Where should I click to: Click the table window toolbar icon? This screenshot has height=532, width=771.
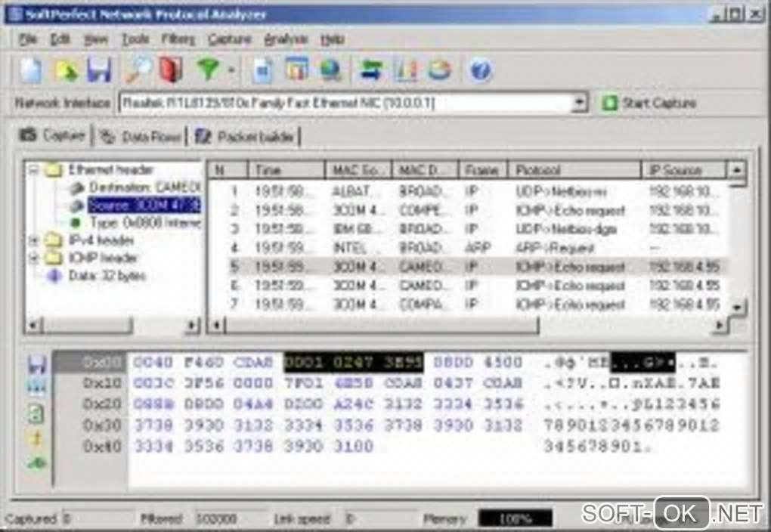pyautogui.click(x=297, y=70)
